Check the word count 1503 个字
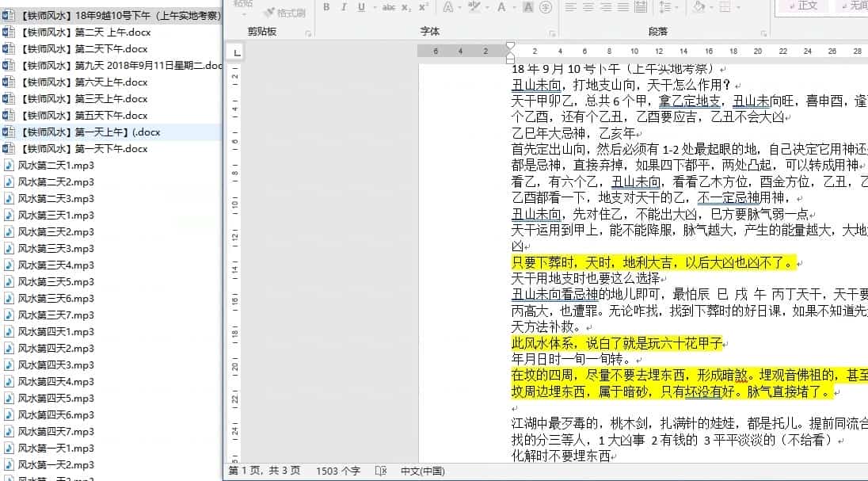This screenshot has width=868, height=481. tap(338, 470)
